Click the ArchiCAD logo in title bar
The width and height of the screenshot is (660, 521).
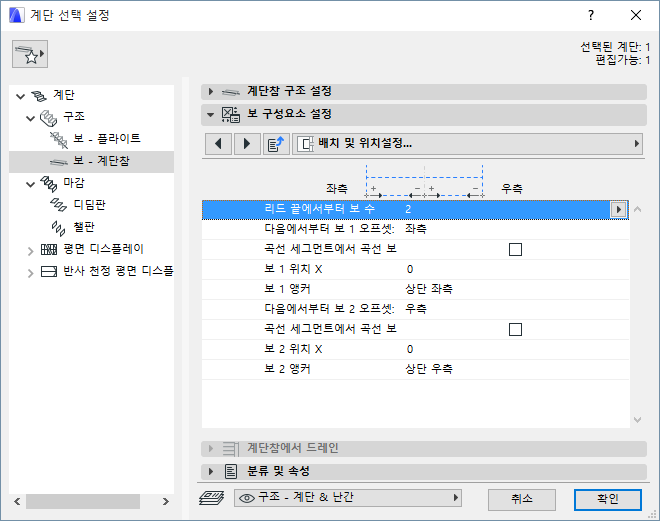16,15
